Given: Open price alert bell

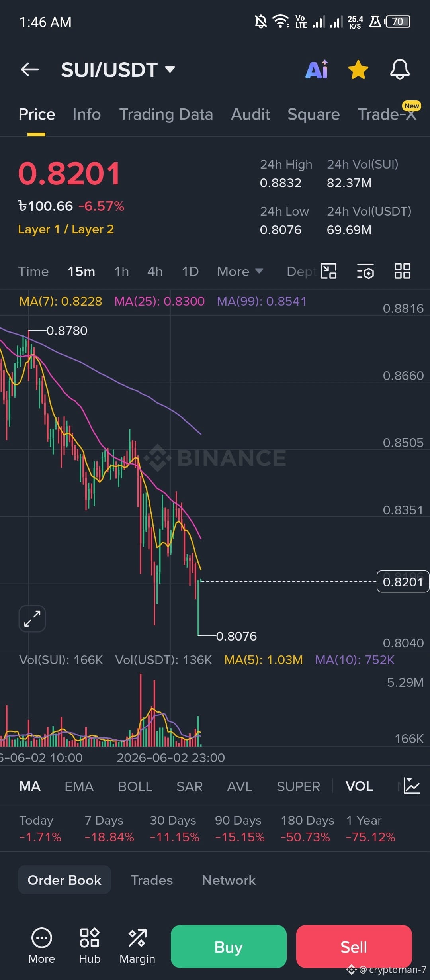Looking at the screenshot, I should (x=400, y=69).
